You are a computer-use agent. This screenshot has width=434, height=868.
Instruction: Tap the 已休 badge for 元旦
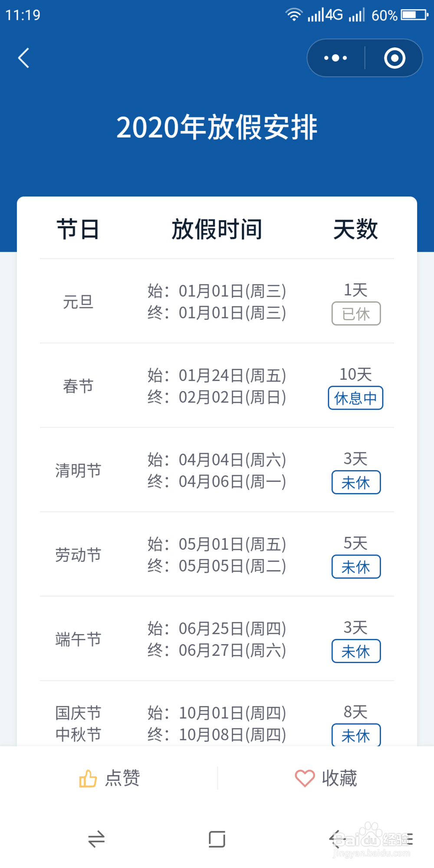pos(356,313)
